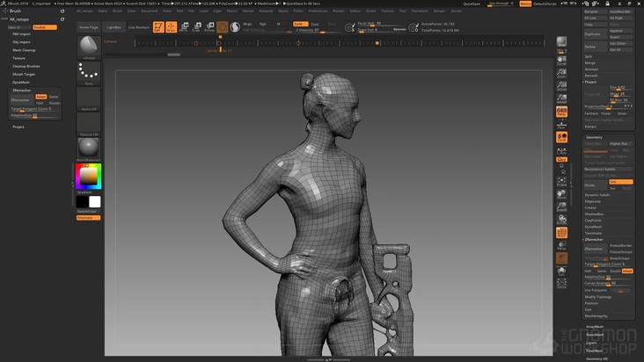
Task: Click the Divide button in Geometry
Action: [x=596, y=185]
